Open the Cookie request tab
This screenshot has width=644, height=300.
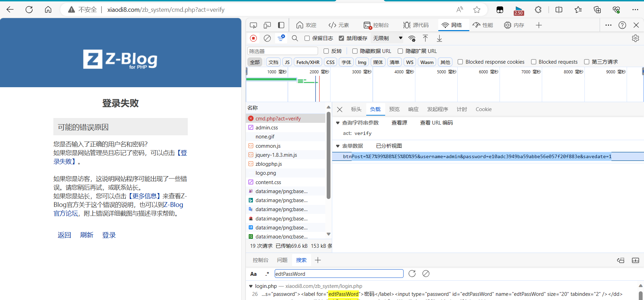(484, 109)
